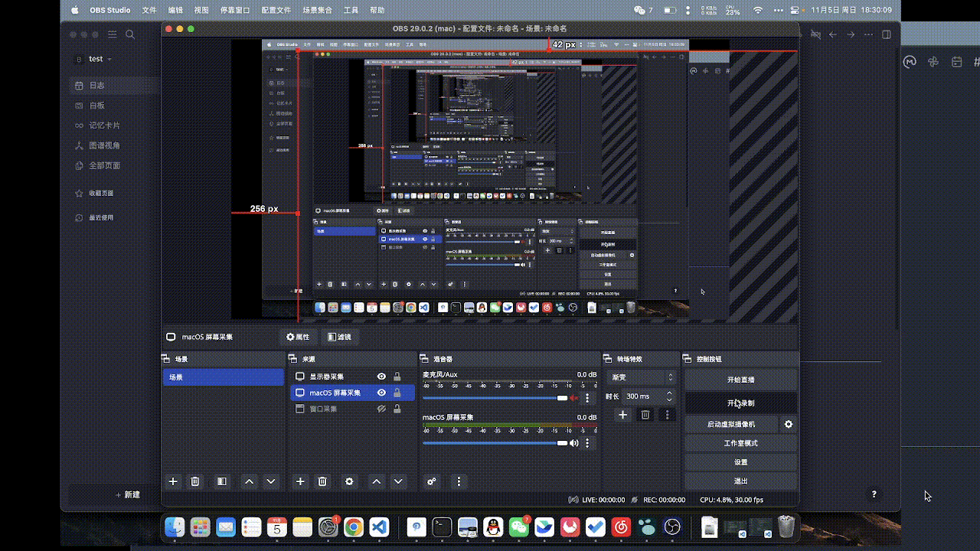Open the Terminal from the dock
Screen dimensions: 980x551
pyautogui.click(x=442, y=527)
